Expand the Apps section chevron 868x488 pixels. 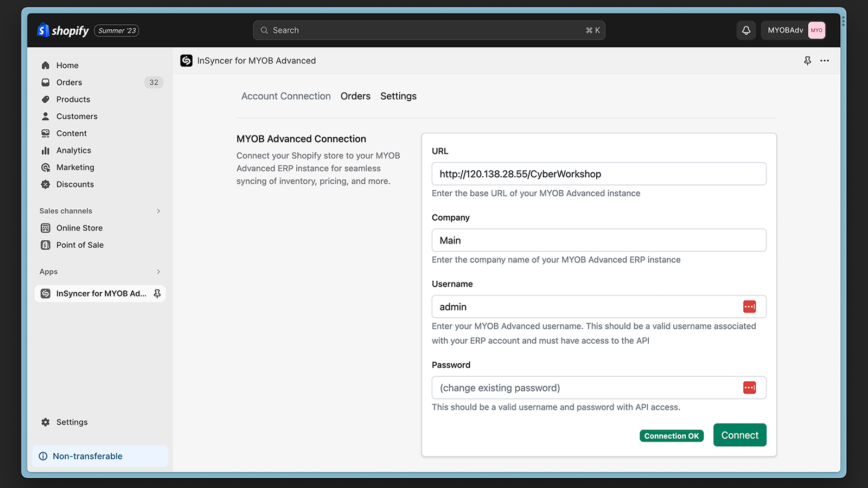coord(158,272)
